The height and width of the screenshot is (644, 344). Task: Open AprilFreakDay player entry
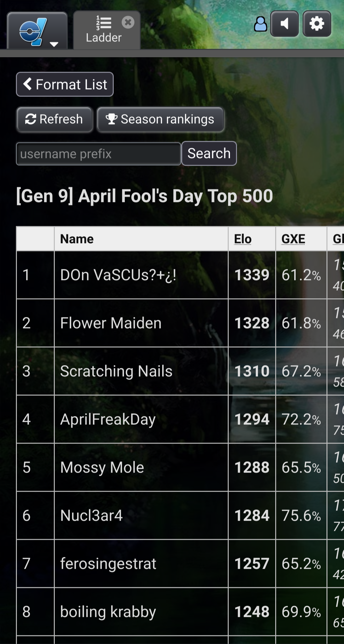[x=108, y=419]
